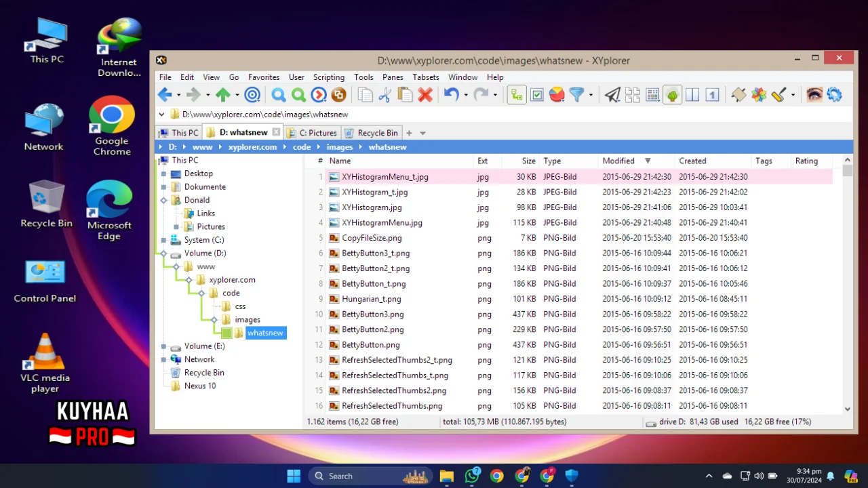Select file CopyFileSize.png

[372, 238]
